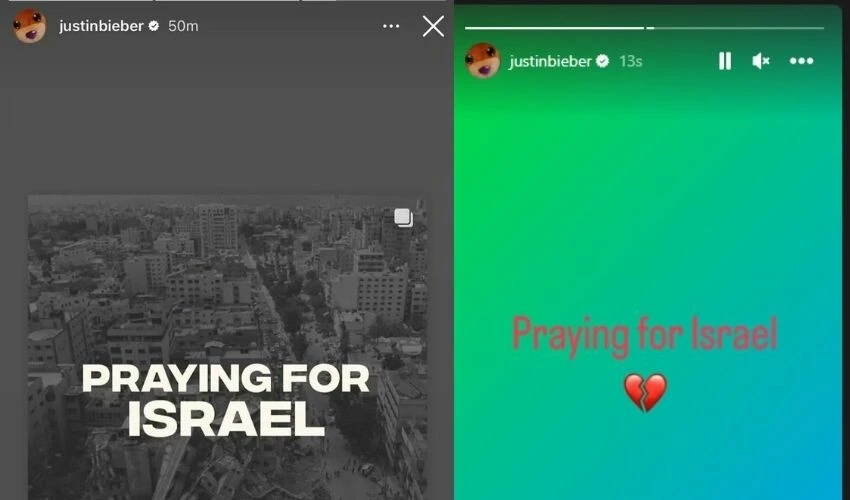Viewport: 850px width, 500px height.
Task: Click the broken heart emoji
Action: tap(645, 393)
